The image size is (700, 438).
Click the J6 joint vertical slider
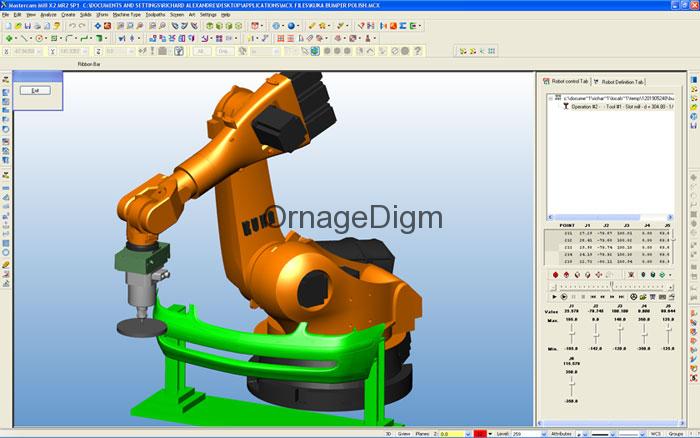coord(571,386)
